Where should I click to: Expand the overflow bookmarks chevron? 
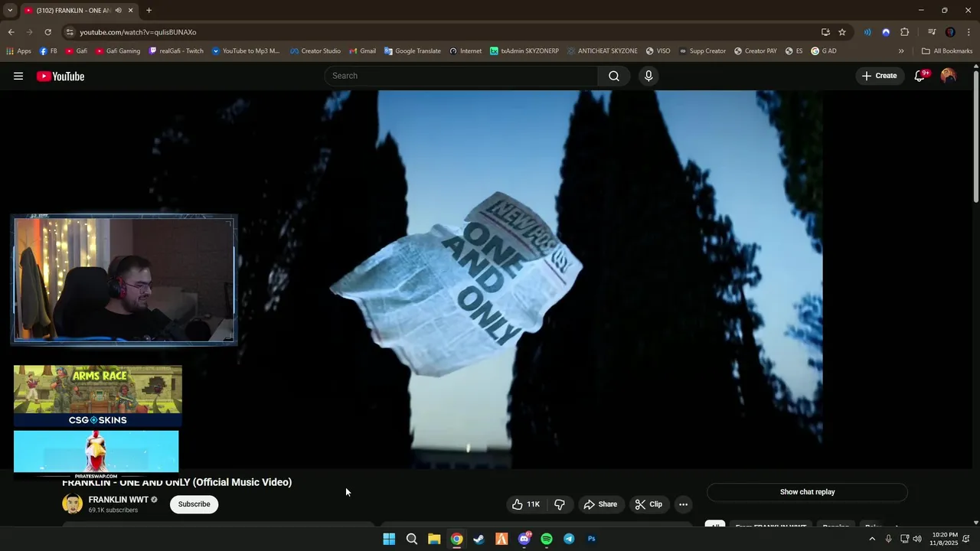901,51
